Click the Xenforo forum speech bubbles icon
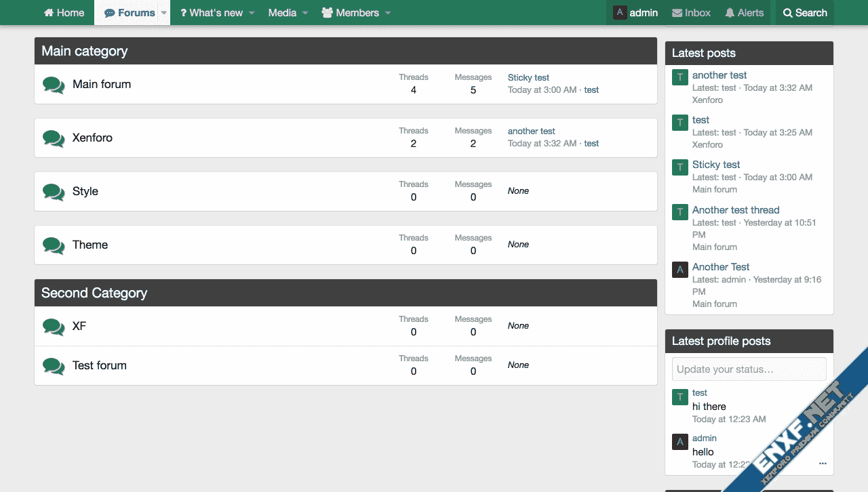868x492 pixels. coord(54,138)
